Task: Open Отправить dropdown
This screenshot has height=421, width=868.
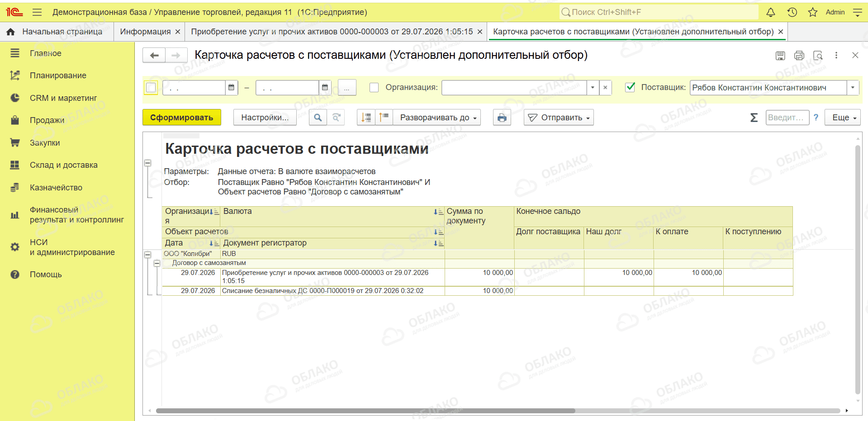Action: [x=559, y=118]
